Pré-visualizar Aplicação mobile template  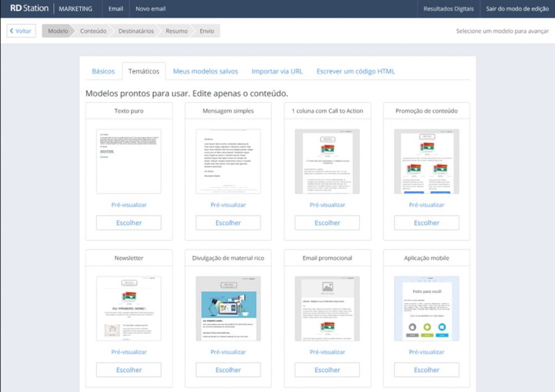427,352
